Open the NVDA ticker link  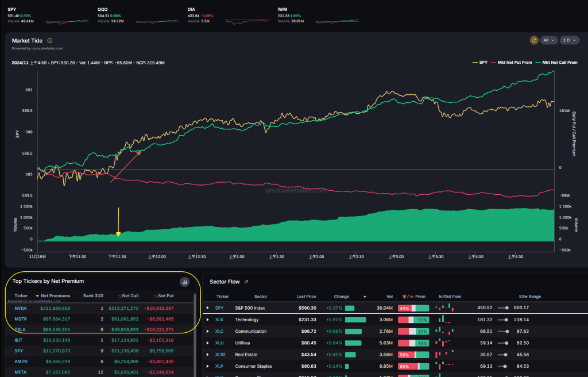point(21,308)
